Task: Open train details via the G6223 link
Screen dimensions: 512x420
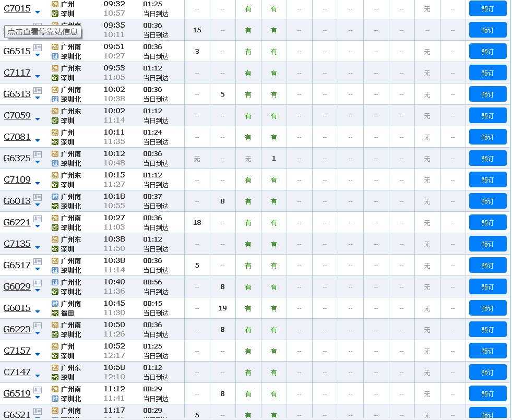Action: click(17, 329)
